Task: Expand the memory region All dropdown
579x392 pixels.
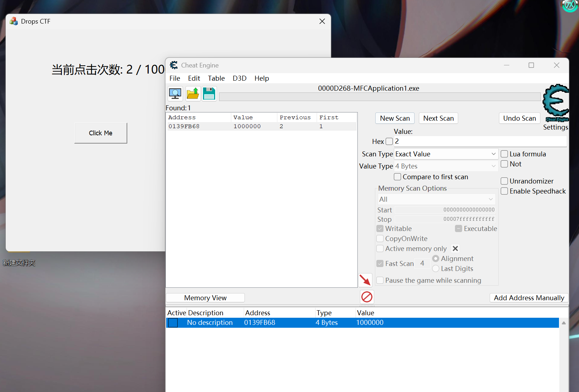Action: (436, 199)
